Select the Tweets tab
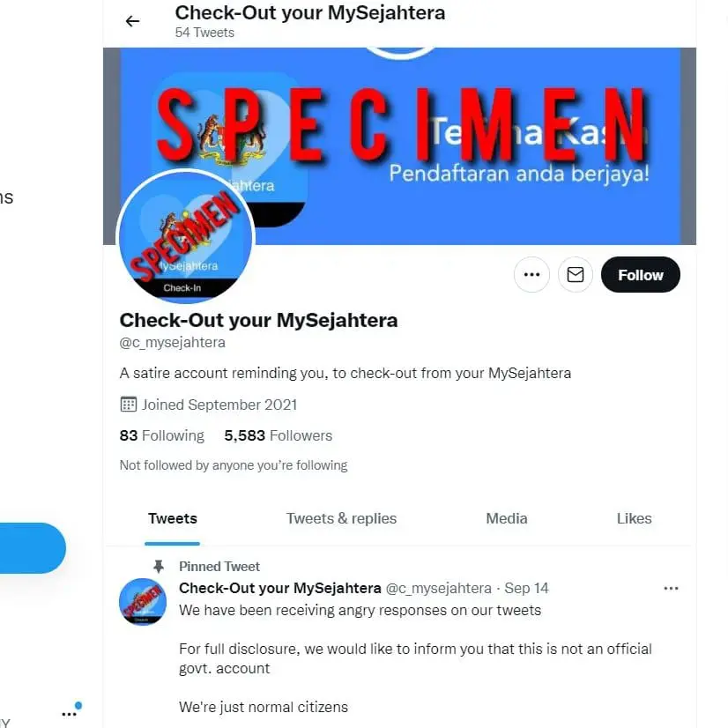This screenshot has width=728, height=728. [172, 518]
